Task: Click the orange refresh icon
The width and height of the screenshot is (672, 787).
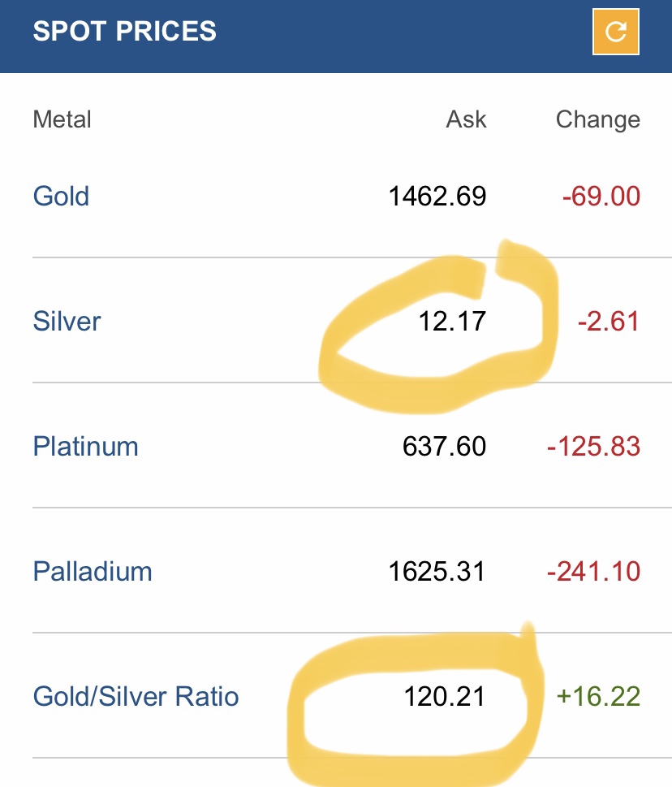Action: [x=615, y=32]
